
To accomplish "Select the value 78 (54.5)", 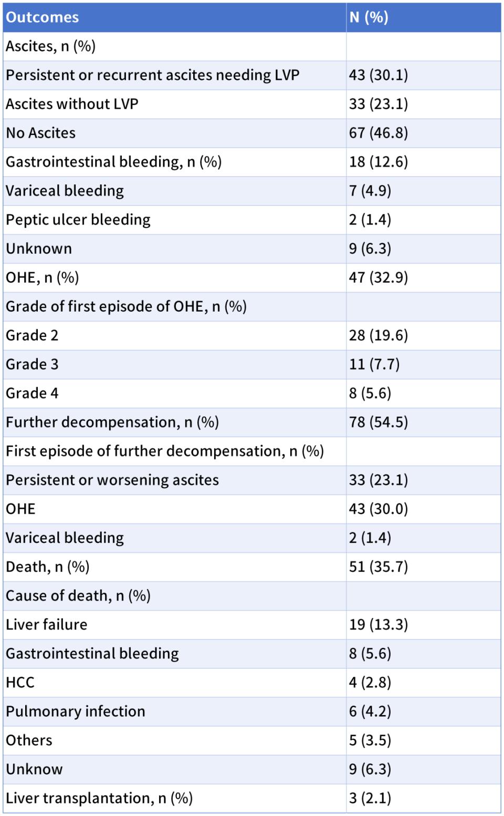I will pos(379,422).
